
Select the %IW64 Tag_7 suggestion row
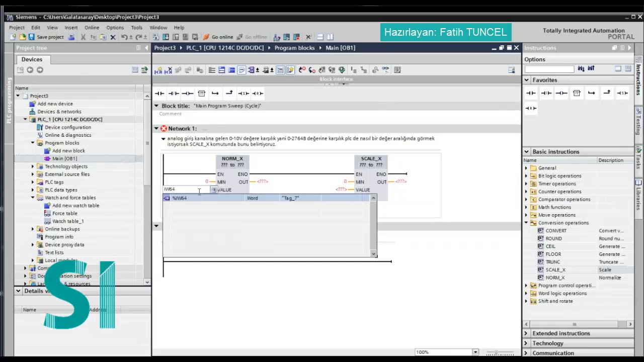click(267, 198)
